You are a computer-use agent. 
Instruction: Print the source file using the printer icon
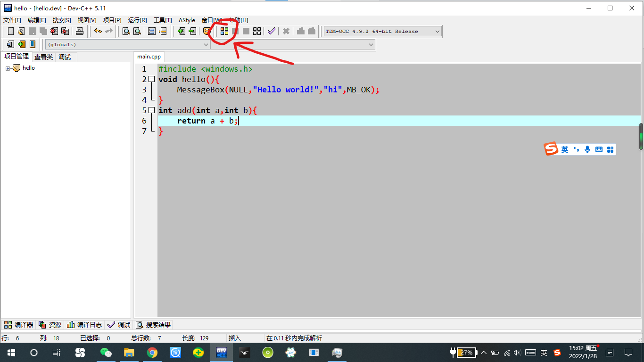click(80, 31)
